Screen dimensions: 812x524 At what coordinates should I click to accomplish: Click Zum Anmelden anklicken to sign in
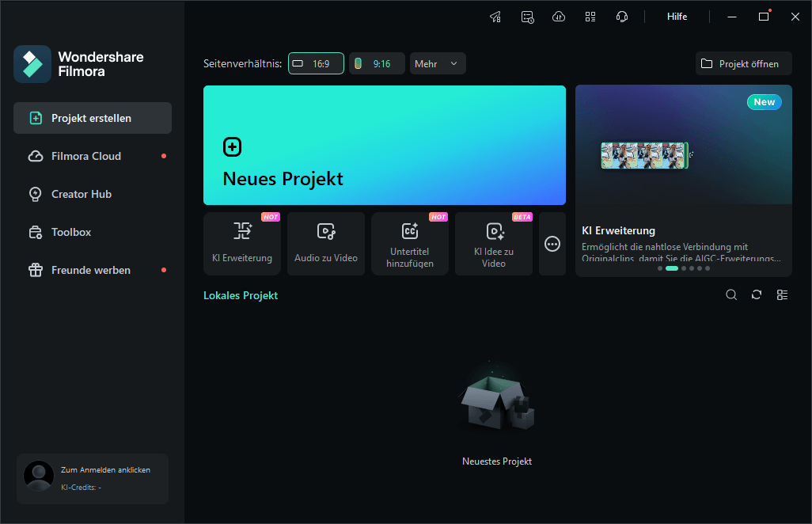105,469
